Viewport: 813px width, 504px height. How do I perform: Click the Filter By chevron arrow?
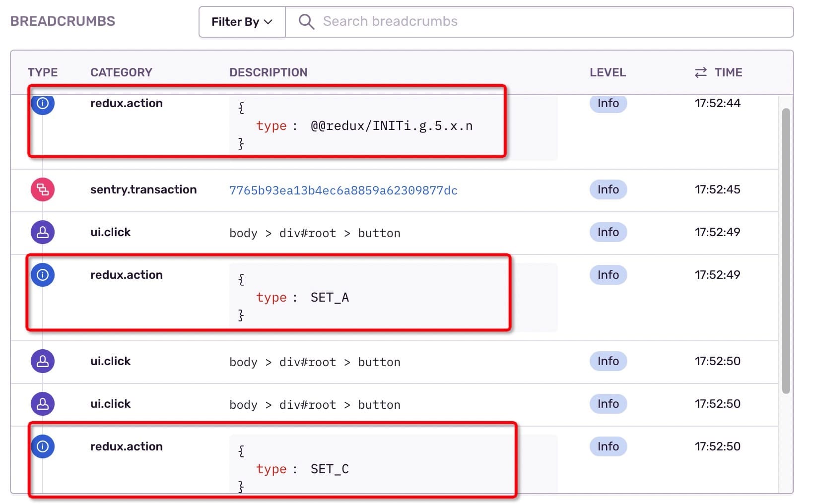tap(269, 22)
